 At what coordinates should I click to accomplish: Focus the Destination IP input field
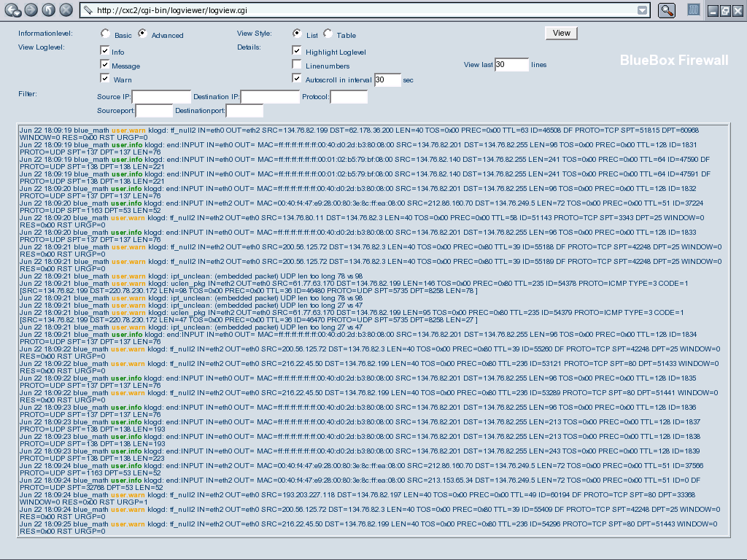click(x=270, y=97)
